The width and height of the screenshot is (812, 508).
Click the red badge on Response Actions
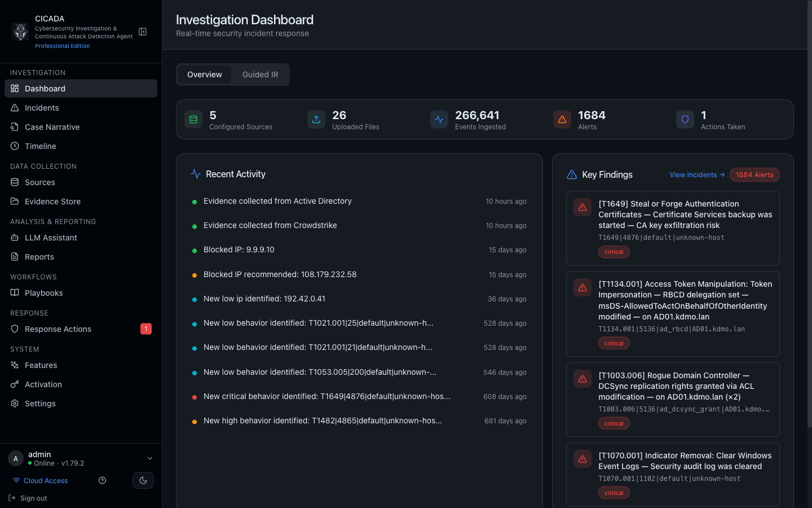pyautogui.click(x=146, y=329)
